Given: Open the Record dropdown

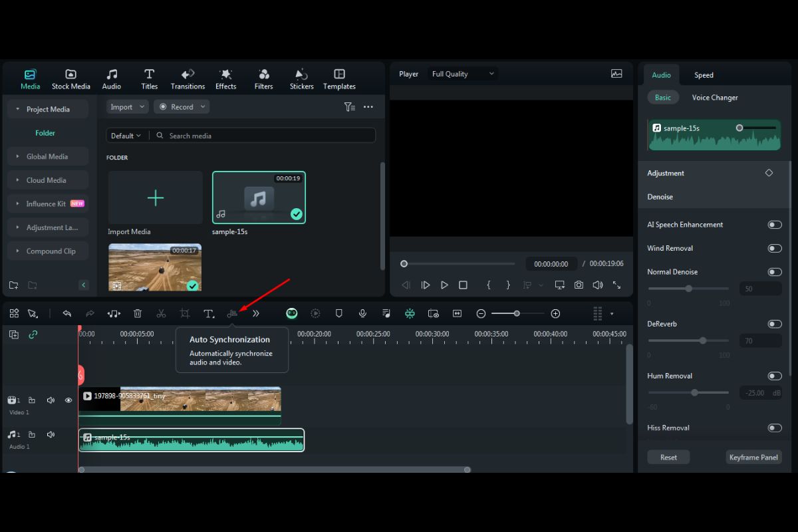Looking at the screenshot, I should coord(182,106).
